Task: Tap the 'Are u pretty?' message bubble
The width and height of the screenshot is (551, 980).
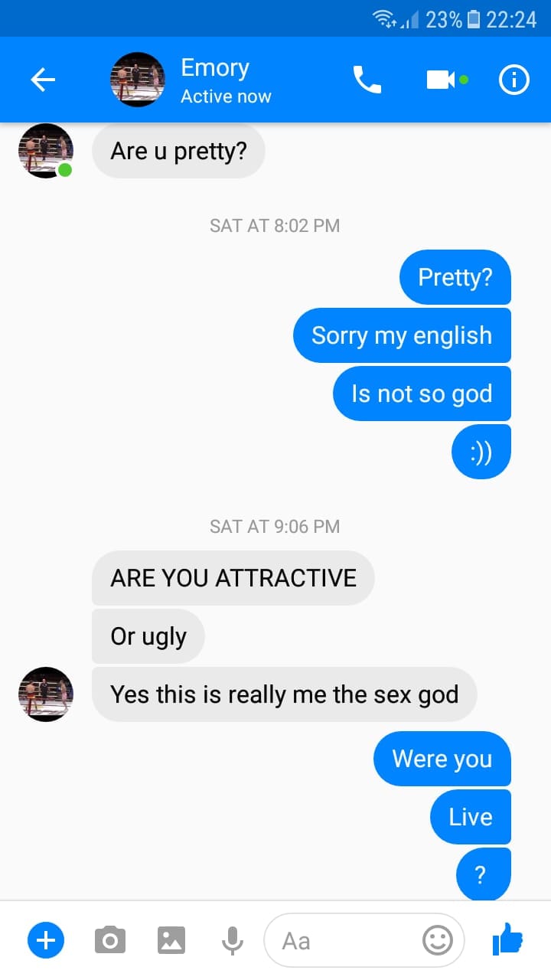Action: (178, 151)
